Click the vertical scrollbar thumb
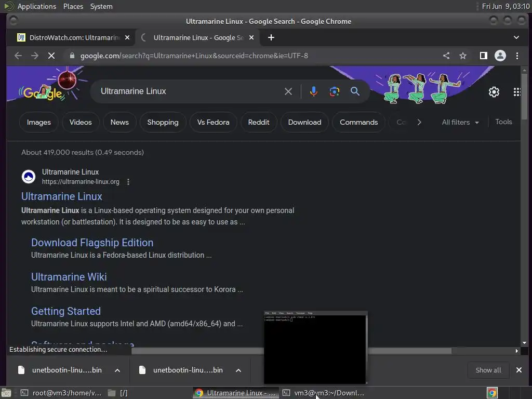 pos(525,97)
